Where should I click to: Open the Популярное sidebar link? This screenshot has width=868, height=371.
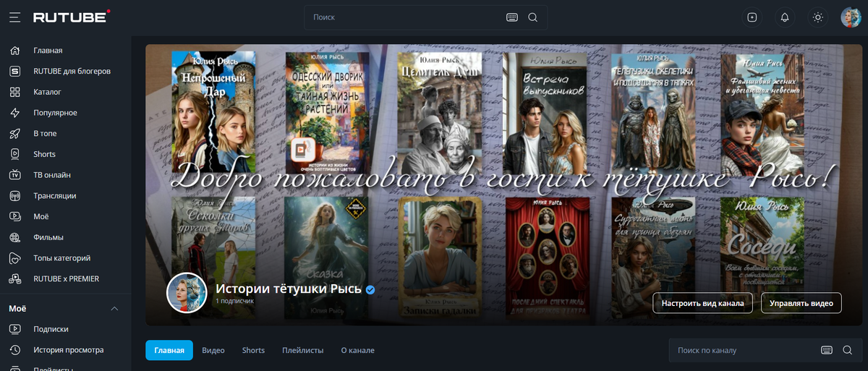pyautogui.click(x=55, y=113)
